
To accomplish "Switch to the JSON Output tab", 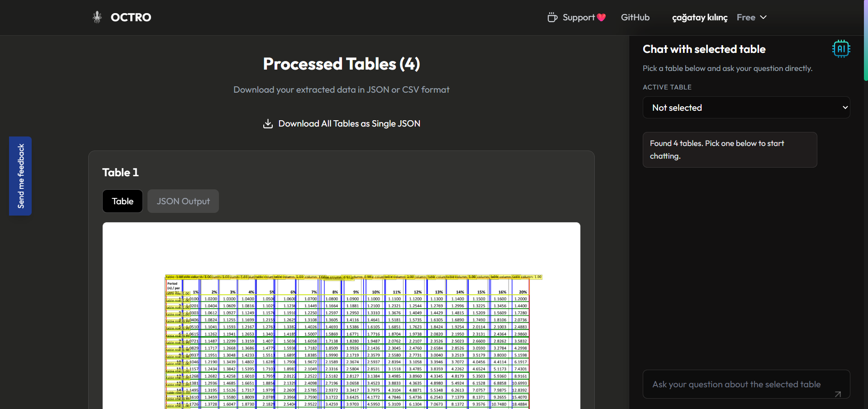I will coord(183,201).
